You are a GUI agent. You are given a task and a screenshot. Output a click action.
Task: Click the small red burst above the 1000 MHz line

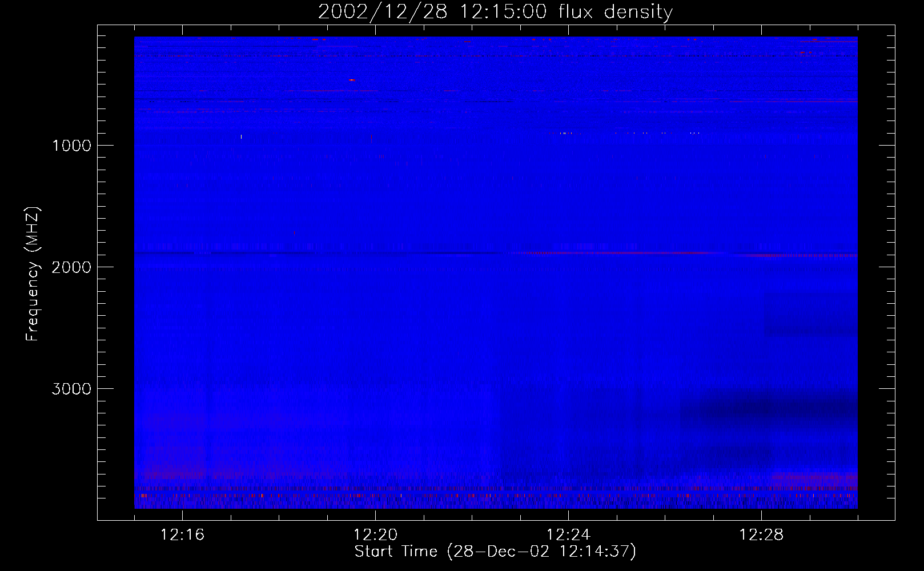click(352, 80)
